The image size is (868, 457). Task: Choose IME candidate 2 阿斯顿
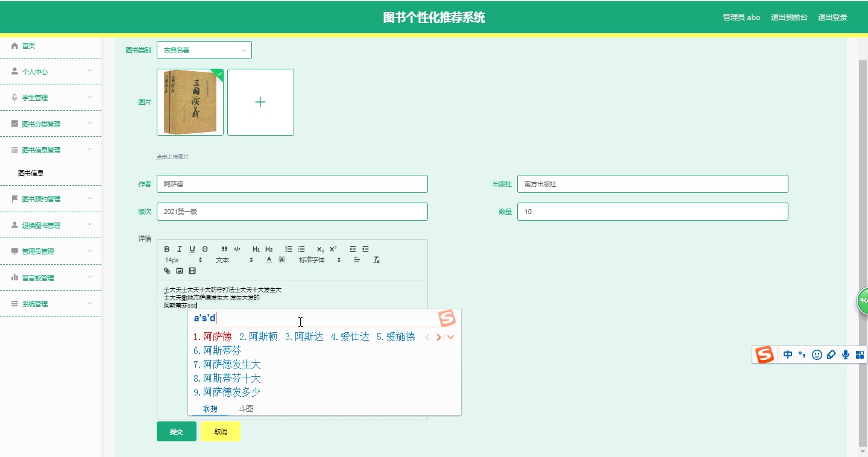click(x=258, y=336)
